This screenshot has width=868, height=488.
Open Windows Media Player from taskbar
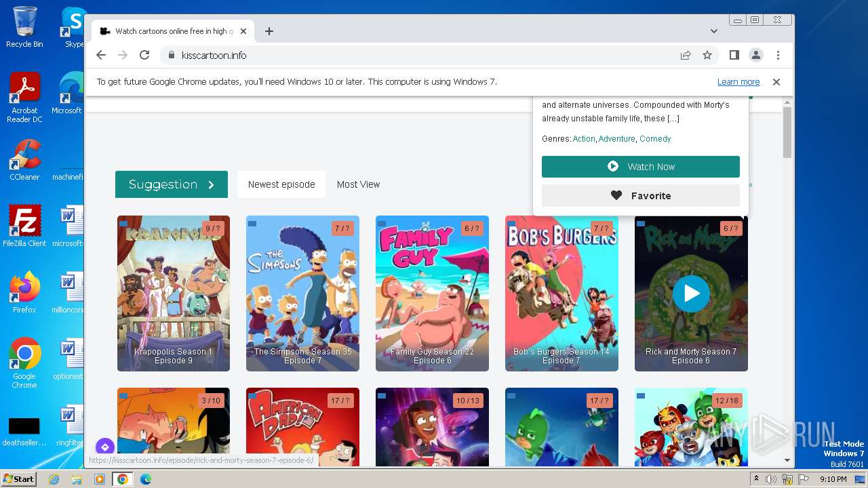click(x=100, y=479)
